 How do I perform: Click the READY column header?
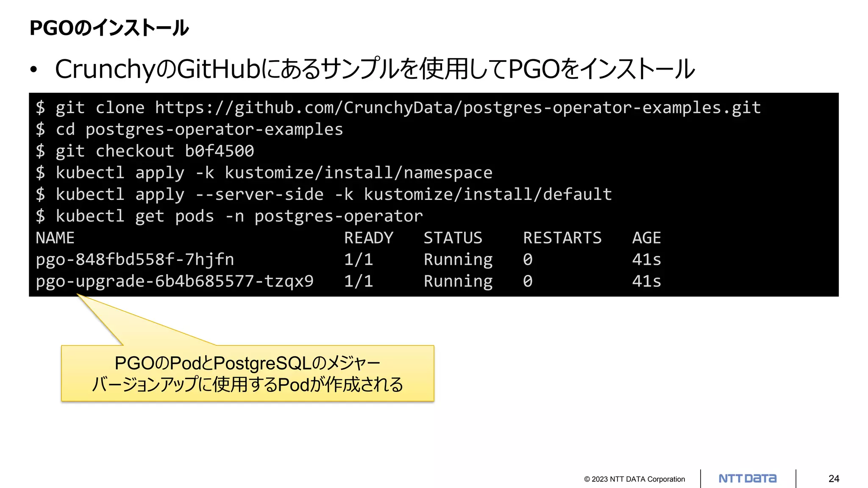[369, 238]
